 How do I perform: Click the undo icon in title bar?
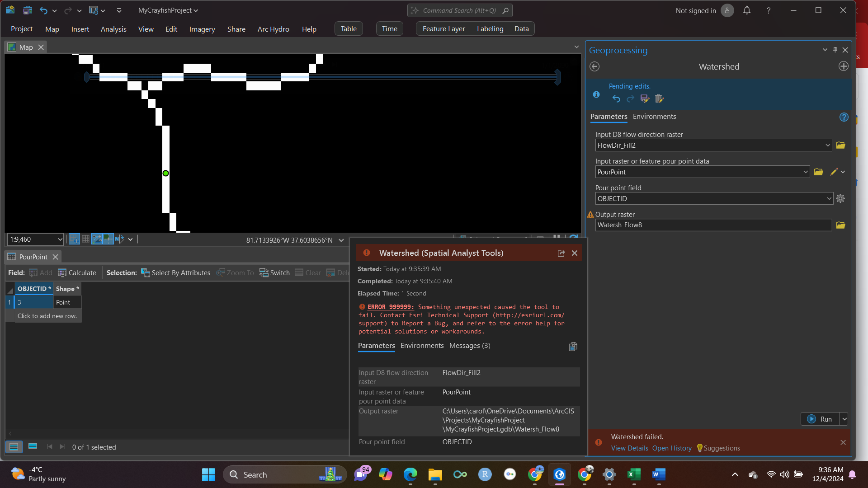pyautogui.click(x=43, y=10)
